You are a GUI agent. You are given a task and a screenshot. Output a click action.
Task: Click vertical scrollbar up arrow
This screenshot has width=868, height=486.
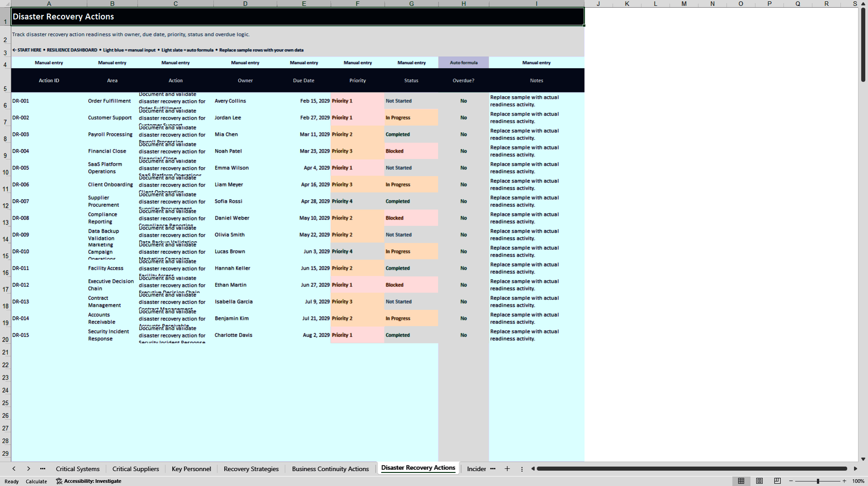coord(863,4)
